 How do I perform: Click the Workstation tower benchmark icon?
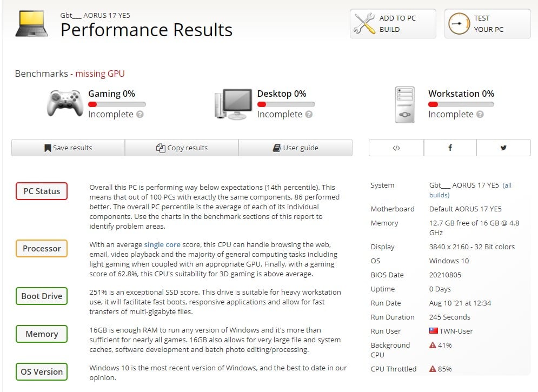click(404, 104)
